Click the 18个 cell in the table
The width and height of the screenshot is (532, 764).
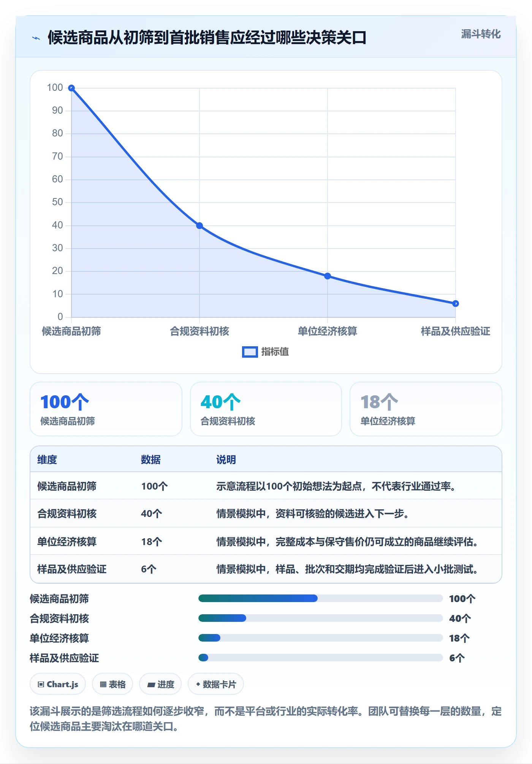[152, 542]
